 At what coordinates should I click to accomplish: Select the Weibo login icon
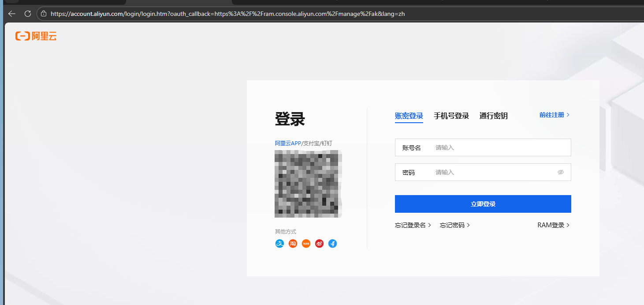pos(319,243)
